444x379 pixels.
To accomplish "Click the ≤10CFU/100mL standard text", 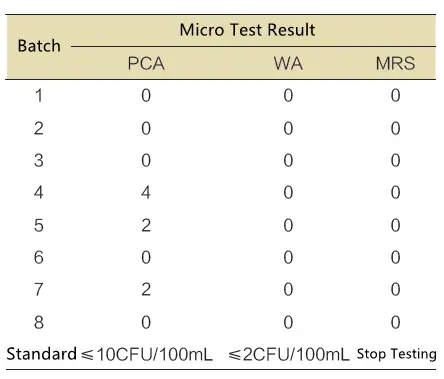I will (147, 354).
